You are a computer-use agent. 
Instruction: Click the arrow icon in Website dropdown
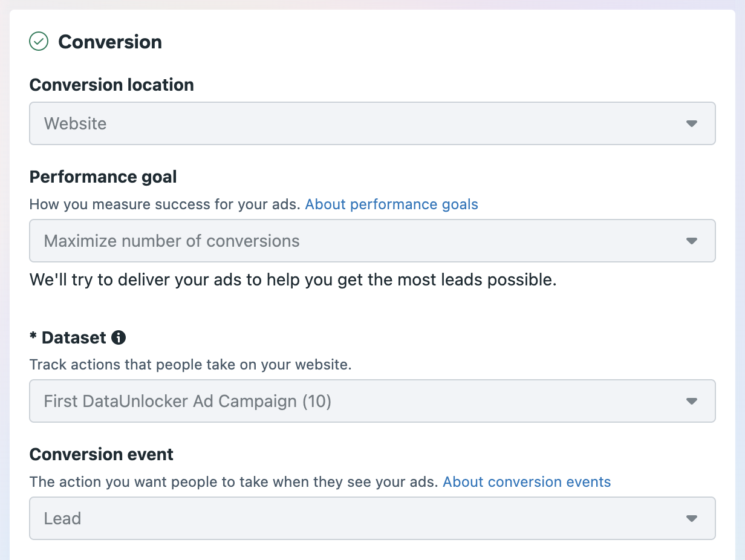pos(692,123)
